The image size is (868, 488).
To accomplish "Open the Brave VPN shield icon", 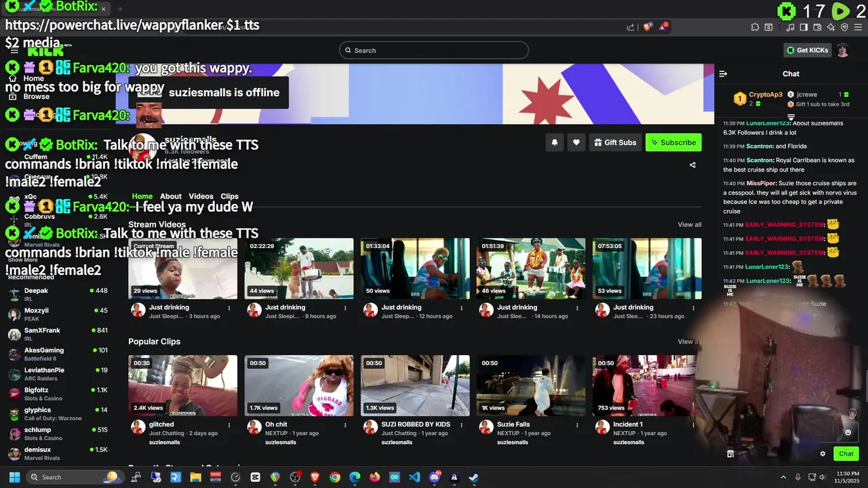I will pyautogui.click(x=844, y=27).
